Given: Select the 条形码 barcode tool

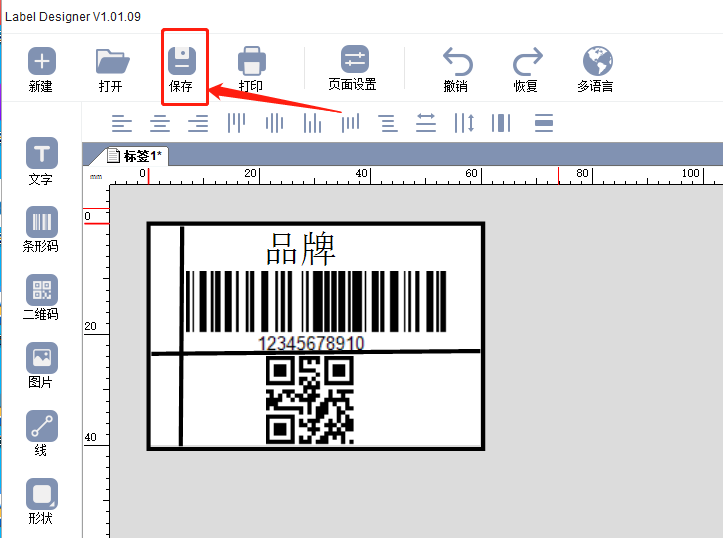Looking at the screenshot, I should pos(41,229).
